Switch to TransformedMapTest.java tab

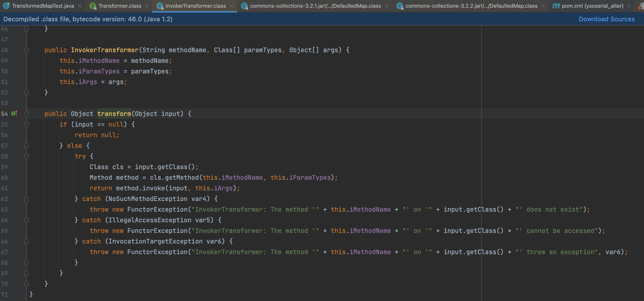click(x=43, y=6)
